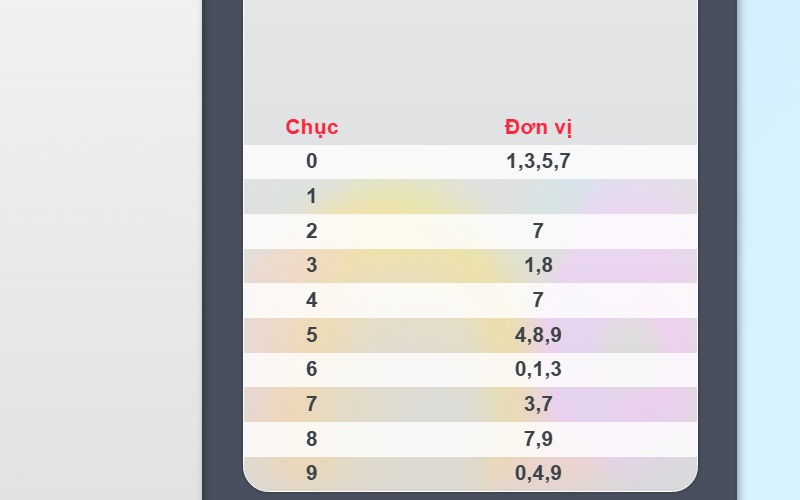Click the units value 1,8
800x500 pixels.
coord(538,265)
